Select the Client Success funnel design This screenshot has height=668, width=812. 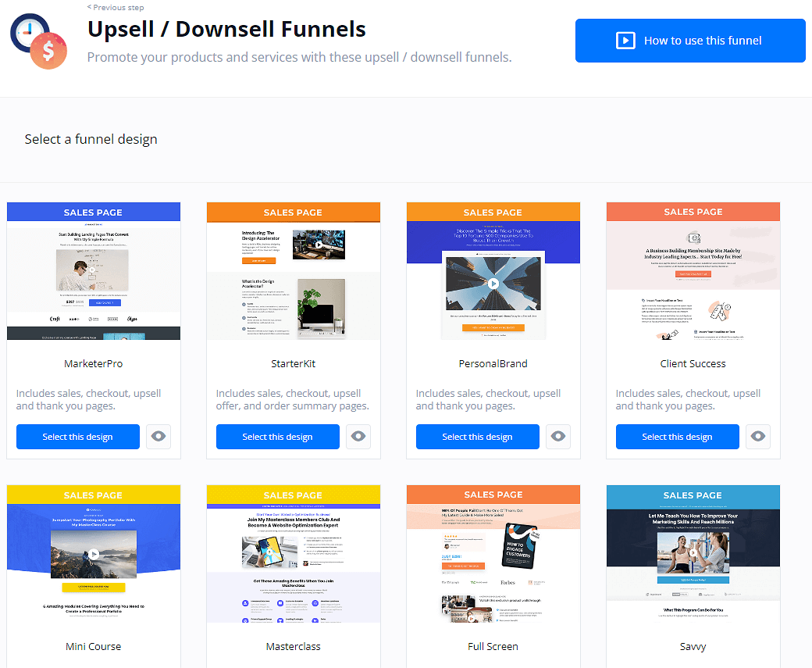point(677,437)
